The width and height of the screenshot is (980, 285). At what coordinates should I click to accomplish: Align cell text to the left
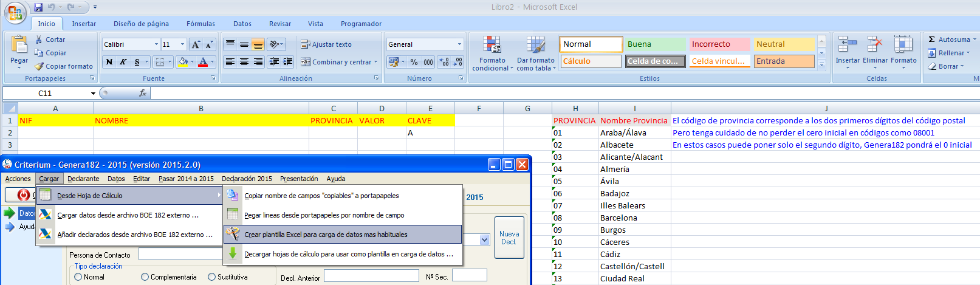coord(230,62)
